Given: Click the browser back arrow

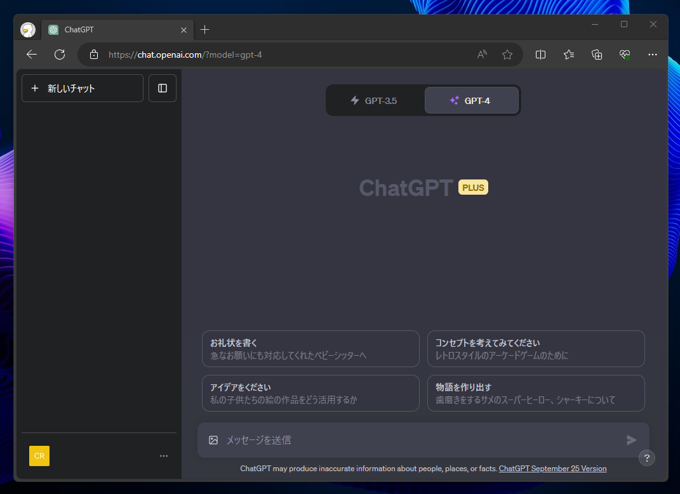Looking at the screenshot, I should (32, 55).
